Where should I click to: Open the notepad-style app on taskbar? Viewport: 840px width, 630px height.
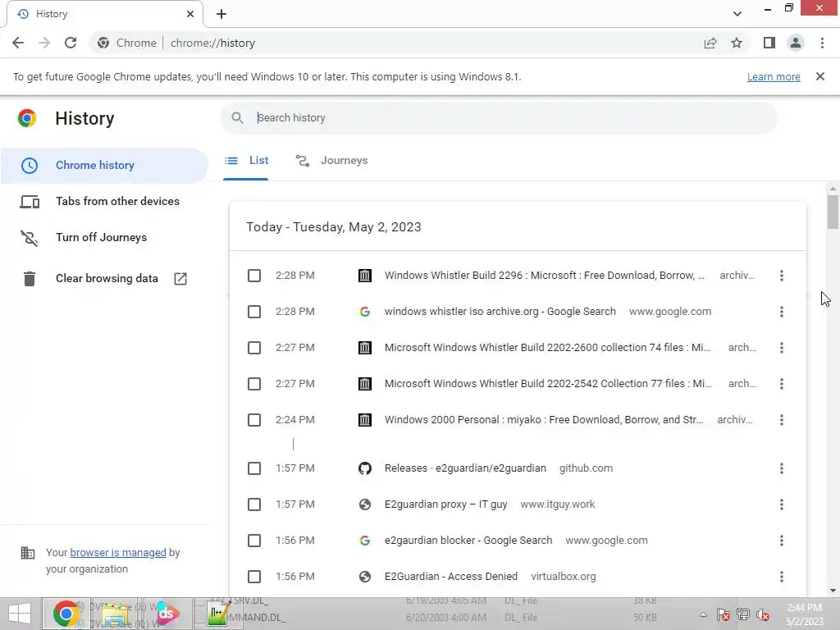pyautogui.click(x=217, y=614)
